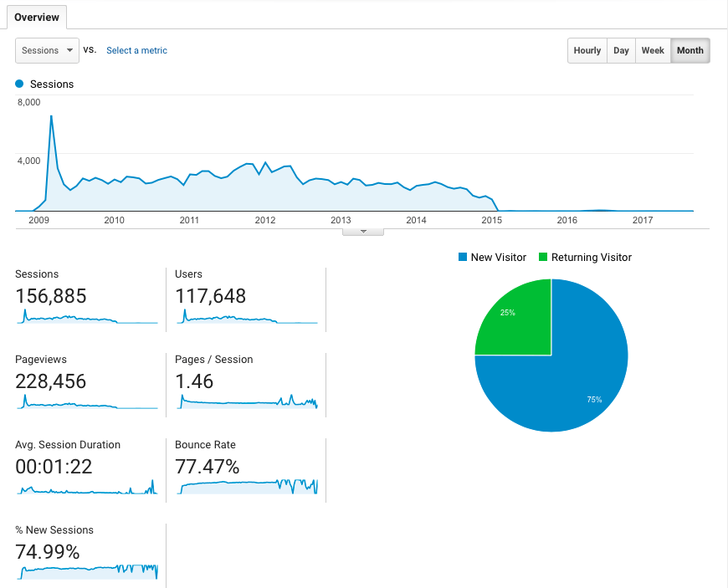Click the 2012 label on timeline axis

pyautogui.click(x=265, y=220)
